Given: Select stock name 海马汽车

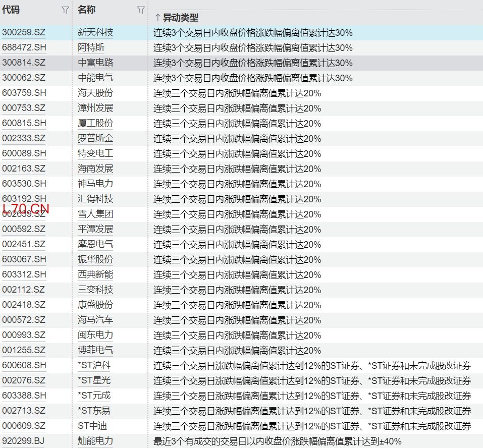Looking at the screenshot, I should (95, 320).
